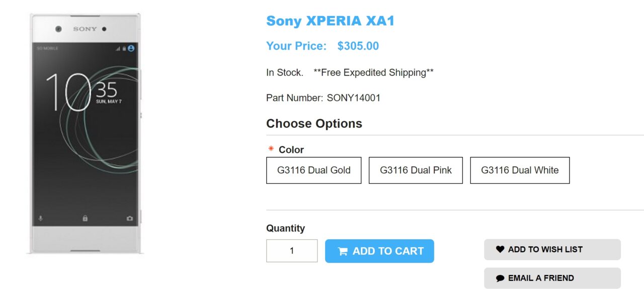Click the red required asterisk next to Color
Screen dimensions: 644x303
coord(271,149)
